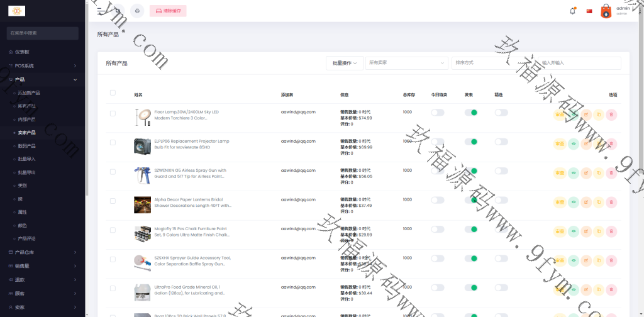Open the 批量操作 bulk action dropdown
Image resolution: width=644 pixels, height=317 pixels.
pyautogui.click(x=344, y=63)
